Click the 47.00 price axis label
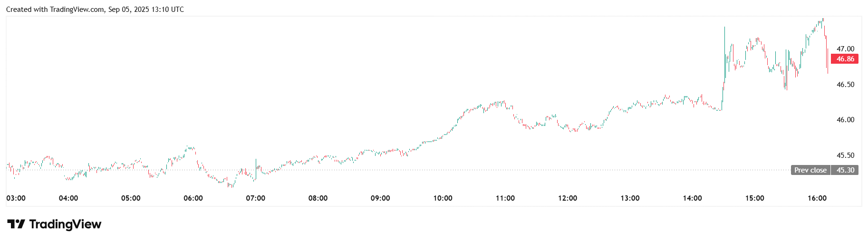 click(845, 49)
